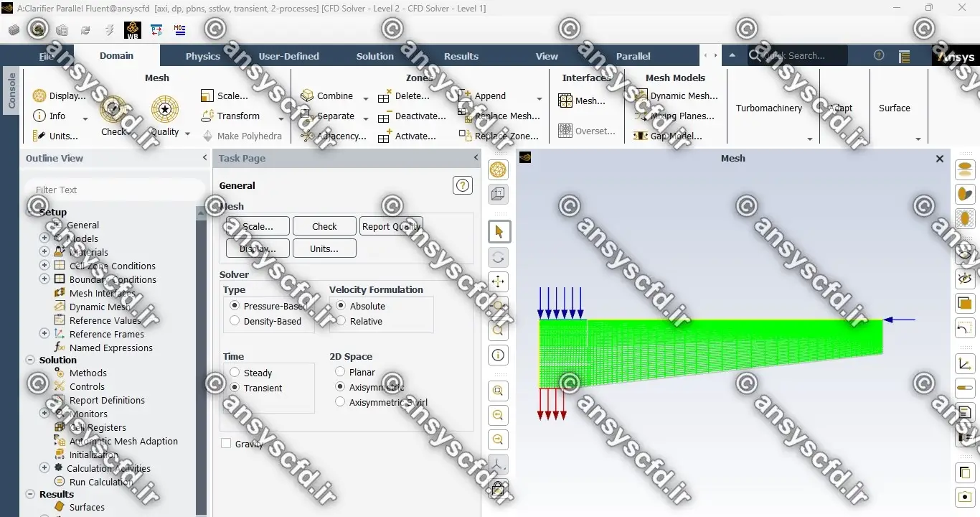Click the mesh Check icon in ribbon
This screenshot has height=517, width=980.
113,109
